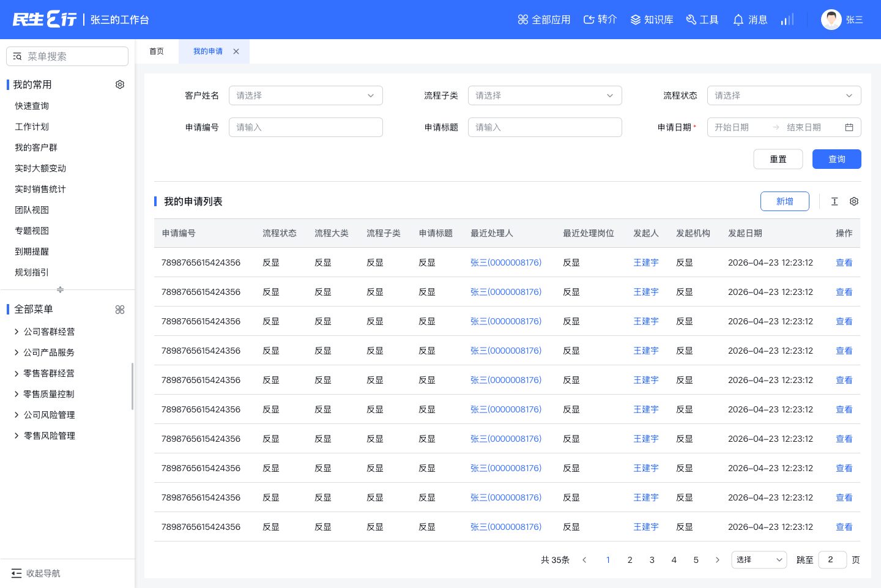Image resolution: width=881 pixels, height=588 pixels.
Task: Click the signal bars chart icon in header
Action: (787, 20)
